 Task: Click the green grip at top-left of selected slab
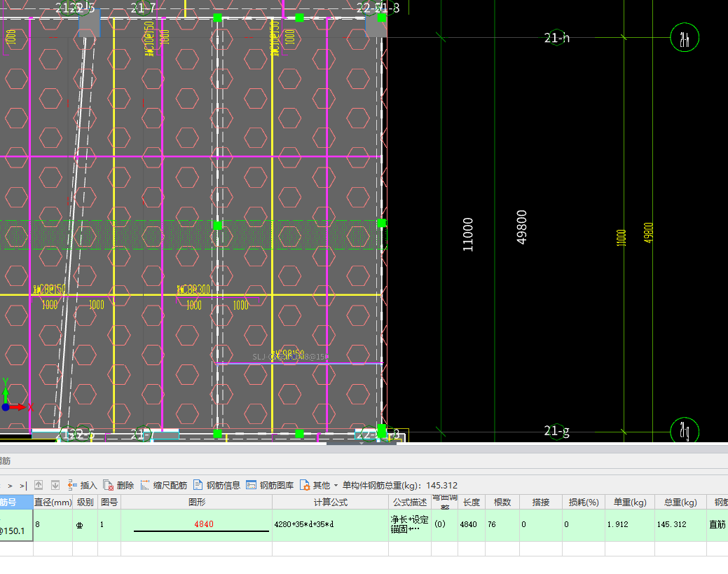[217, 18]
